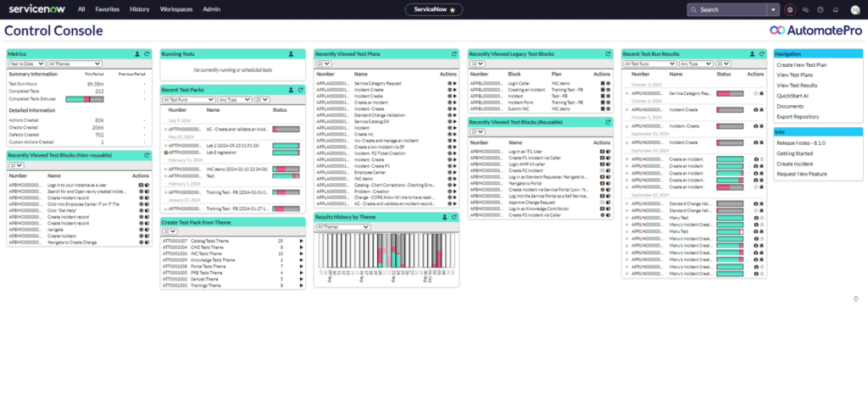Open 'All Test Runs' dropdown in Recent Test Packs
The height and width of the screenshot is (399, 868).
point(189,100)
